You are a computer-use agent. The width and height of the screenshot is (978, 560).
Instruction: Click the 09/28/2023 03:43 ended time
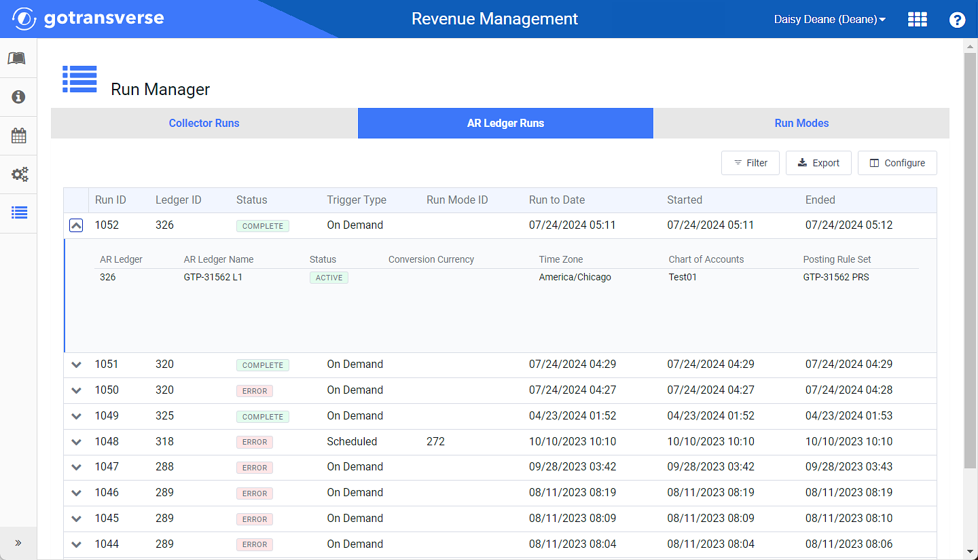point(849,466)
